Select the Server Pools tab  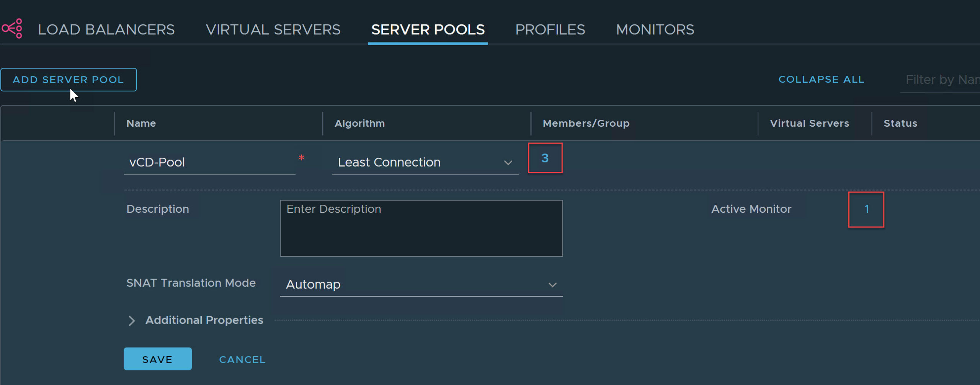[428, 29]
